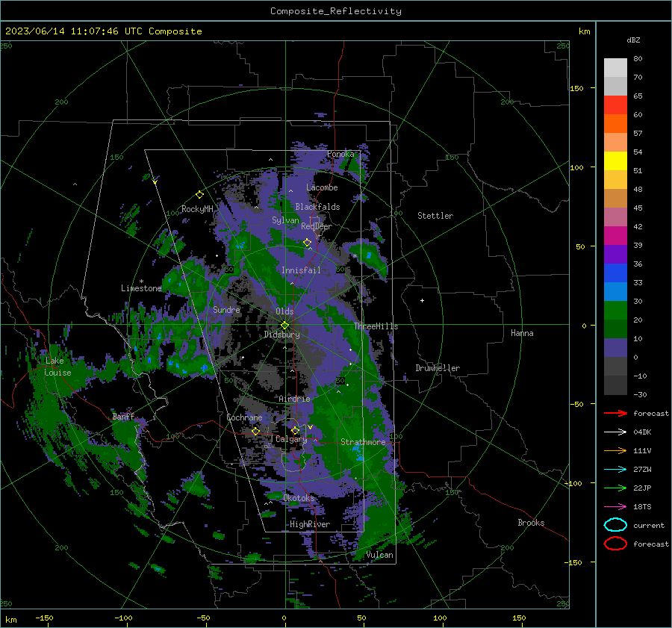The width and height of the screenshot is (672, 628).
Task: Click the white 04DK arrow in legend
Action: click(615, 432)
